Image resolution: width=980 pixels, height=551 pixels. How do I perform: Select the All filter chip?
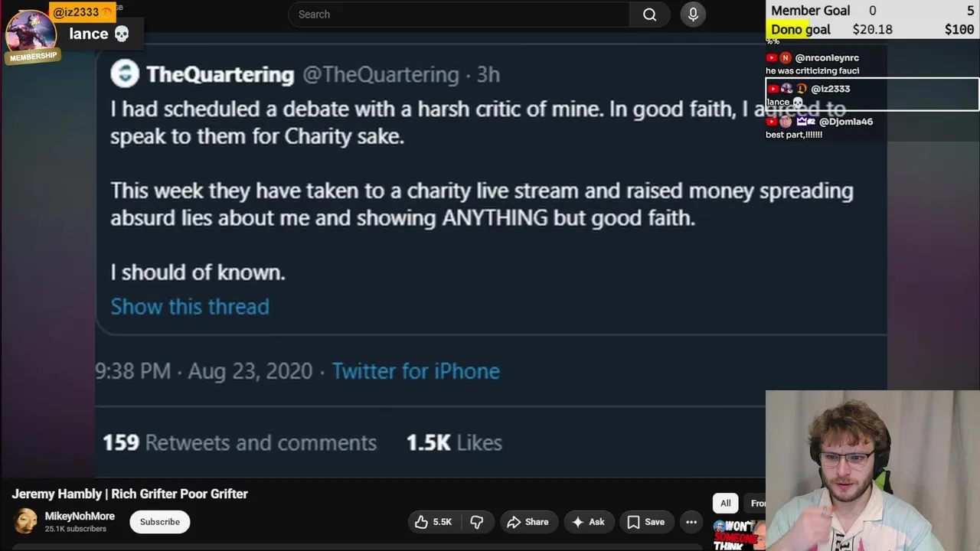pos(725,503)
